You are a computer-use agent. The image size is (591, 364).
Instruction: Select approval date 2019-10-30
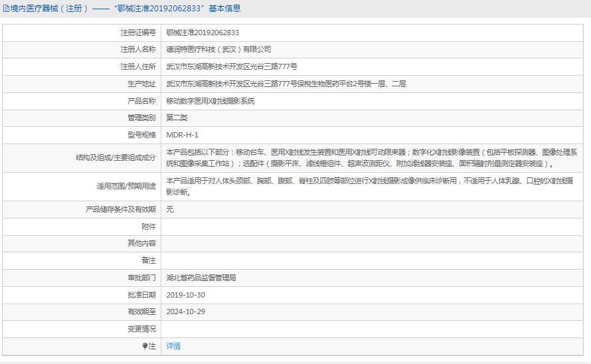[x=185, y=295]
